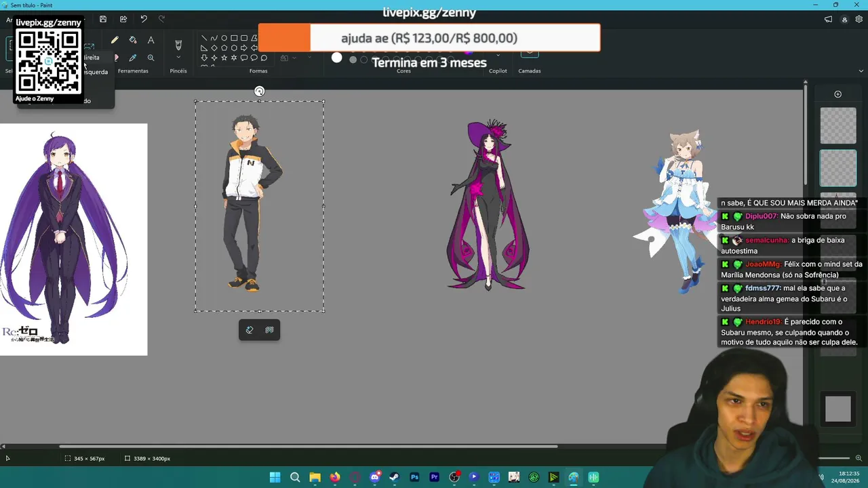Select the straight line shape

pos(204,38)
